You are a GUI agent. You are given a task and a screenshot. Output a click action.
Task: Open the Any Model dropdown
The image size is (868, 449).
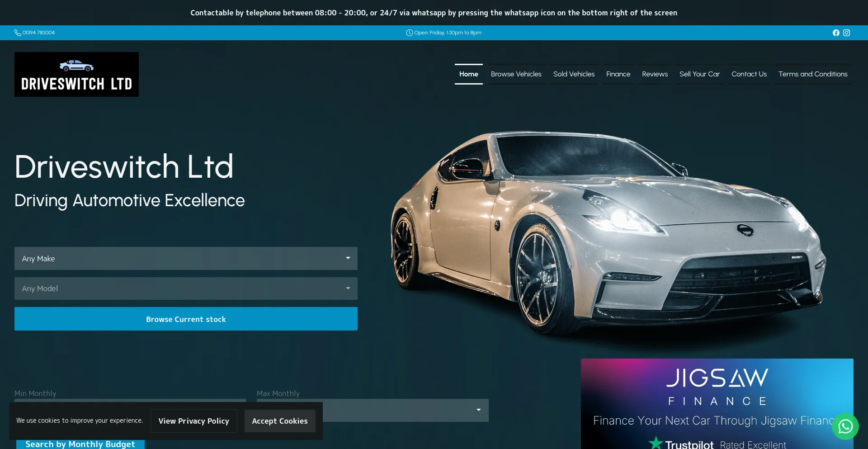[186, 288]
